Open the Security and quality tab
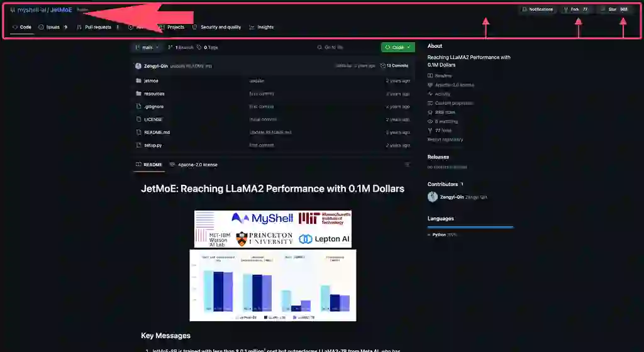Viewport: 644px width, 352px height. click(217, 27)
